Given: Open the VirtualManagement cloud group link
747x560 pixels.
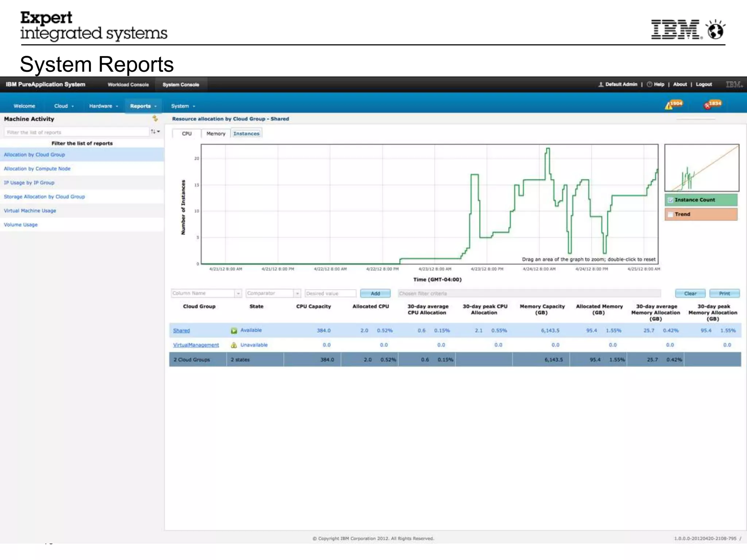Looking at the screenshot, I should 196,345.
